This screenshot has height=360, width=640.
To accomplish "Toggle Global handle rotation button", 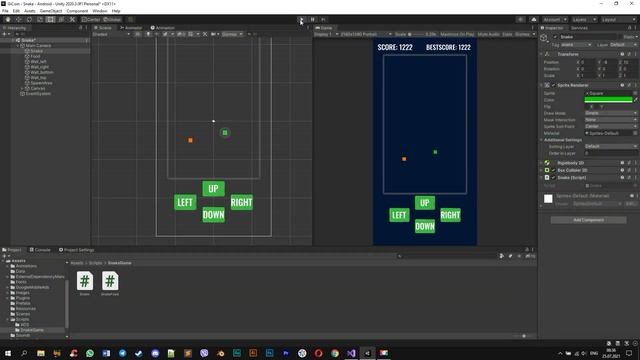I will pyautogui.click(x=112, y=20).
